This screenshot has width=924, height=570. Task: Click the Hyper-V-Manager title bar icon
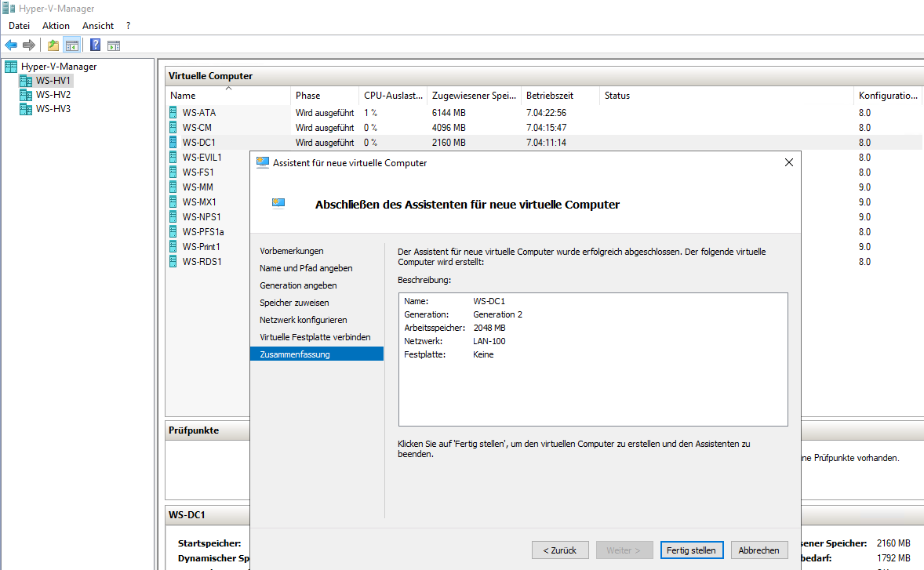pos(9,9)
